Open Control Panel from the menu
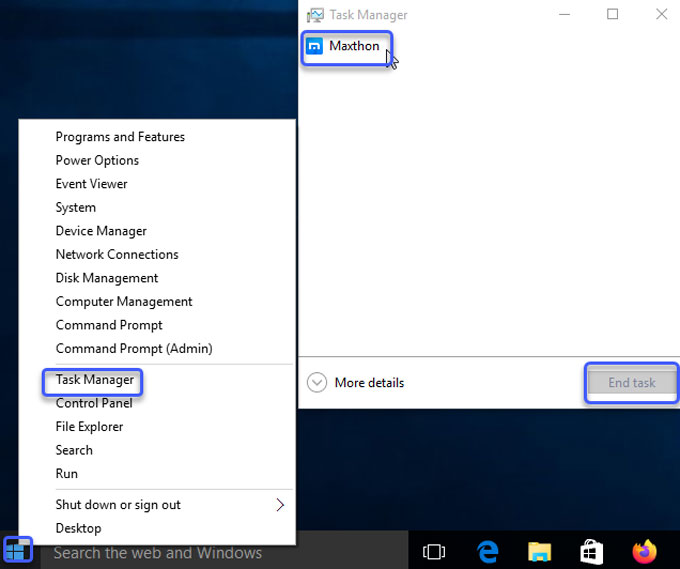The width and height of the screenshot is (680, 569). click(94, 403)
